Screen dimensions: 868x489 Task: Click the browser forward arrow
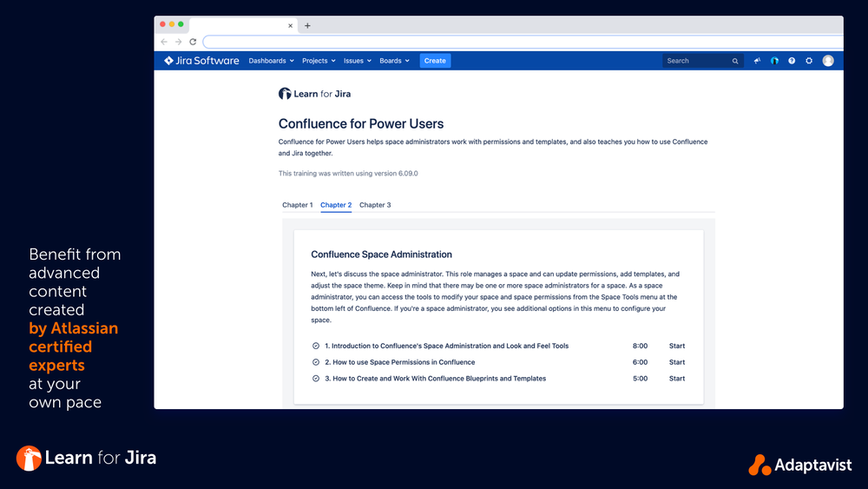[178, 42]
